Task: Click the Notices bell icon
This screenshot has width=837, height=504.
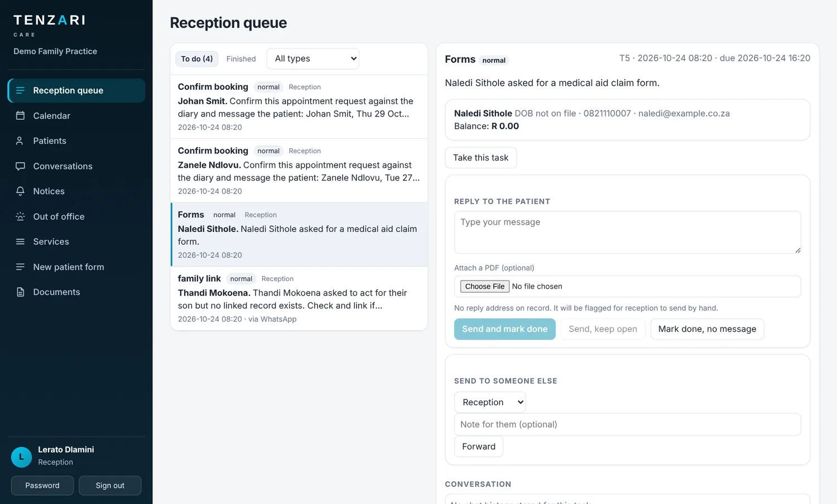Action: (x=20, y=191)
